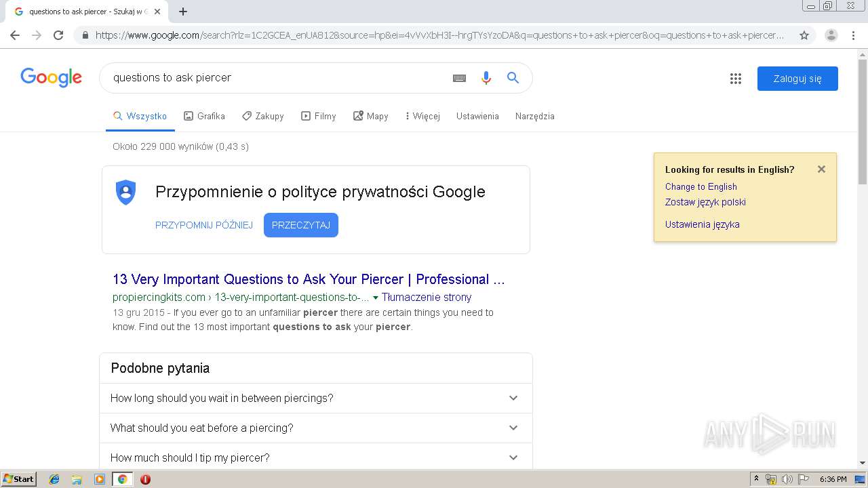Click the magnifier search button

tap(513, 78)
